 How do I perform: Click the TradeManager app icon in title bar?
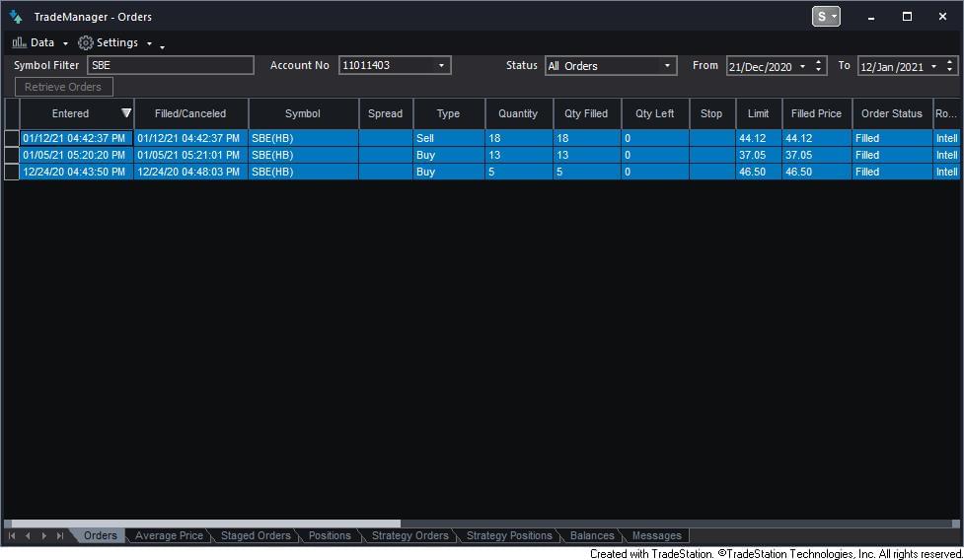coord(16,17)
